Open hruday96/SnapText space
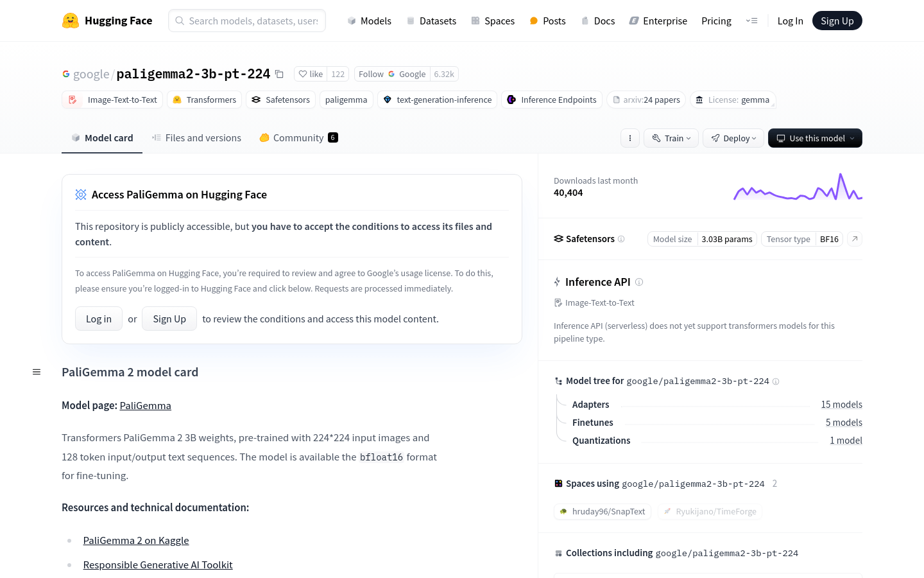This screenshot has width=924, height=578. pos(603,511)
